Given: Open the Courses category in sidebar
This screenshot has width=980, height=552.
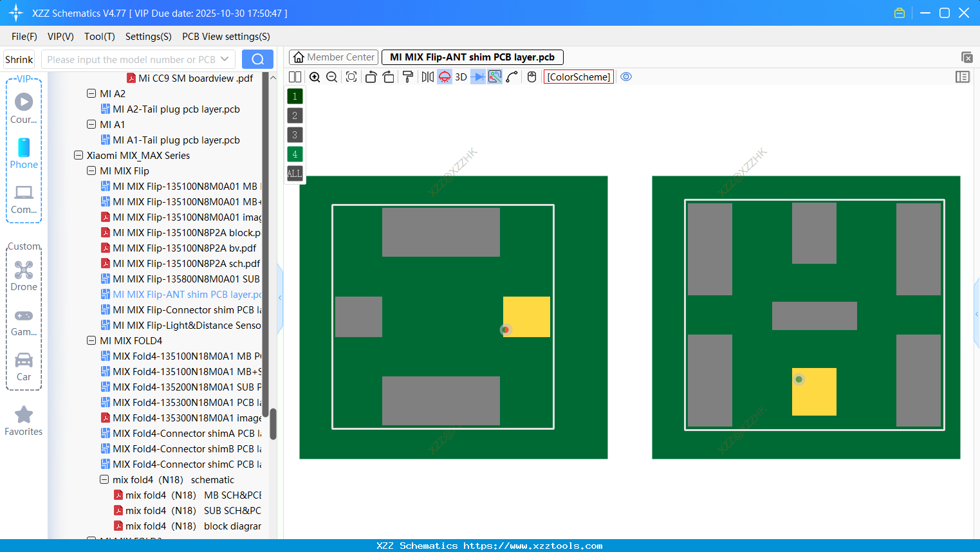Looking at the screenshot, I should [24, 108].
